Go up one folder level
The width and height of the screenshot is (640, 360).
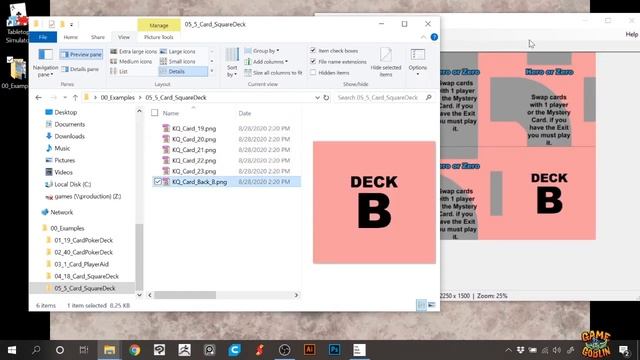pyautogui.click(x=75, y=98)
